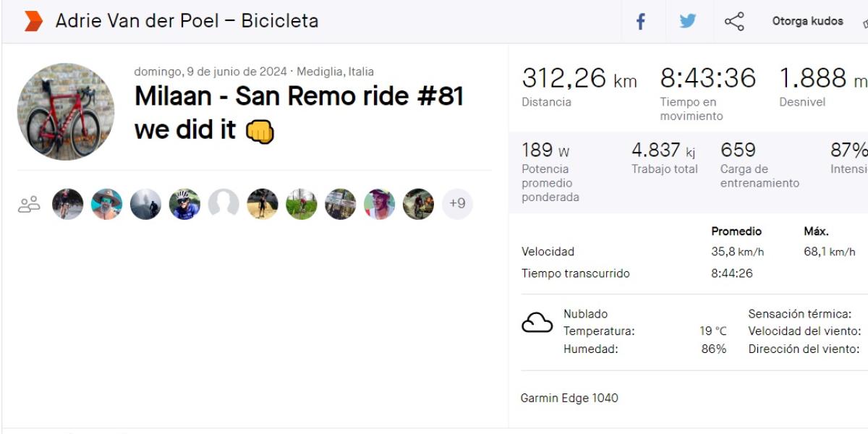
Task: Open the share link icon
Action: point(735,21)
